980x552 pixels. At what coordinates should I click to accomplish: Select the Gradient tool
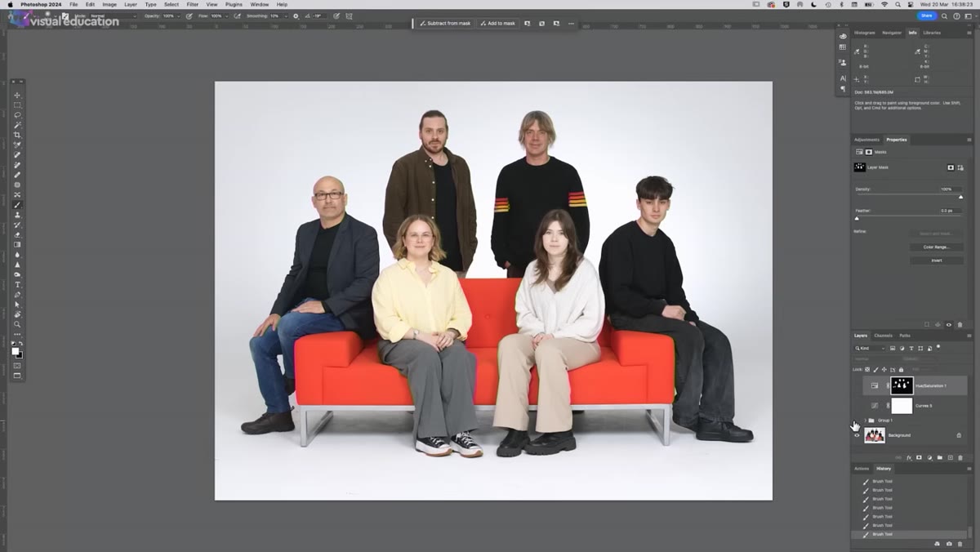17,245
